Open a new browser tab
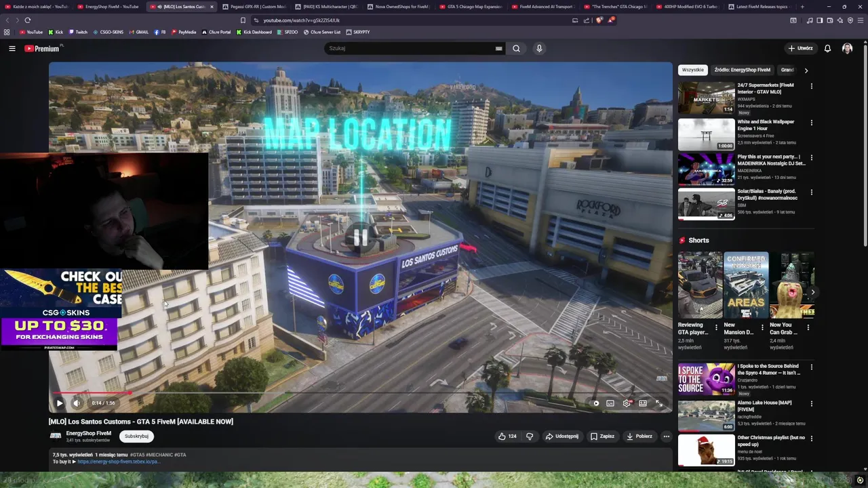868x488 pixels. (x=802, y=7)
